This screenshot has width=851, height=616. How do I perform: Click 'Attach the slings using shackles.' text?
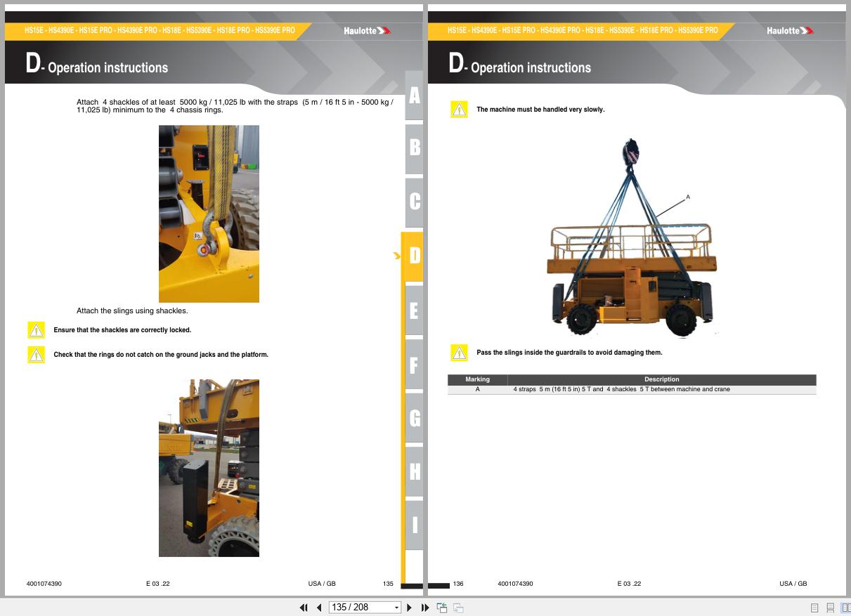click(132, 310)
